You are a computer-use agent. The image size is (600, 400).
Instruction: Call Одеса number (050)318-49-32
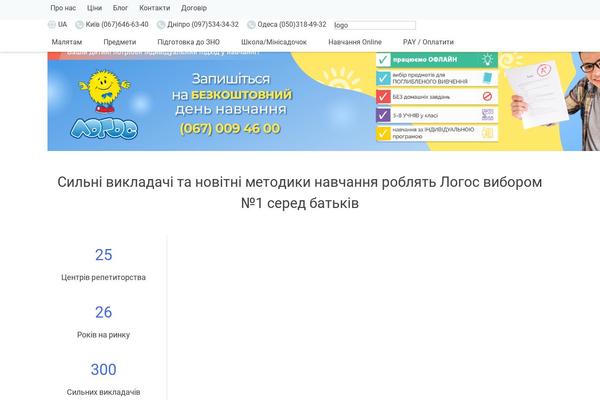[x=292, y=24]
